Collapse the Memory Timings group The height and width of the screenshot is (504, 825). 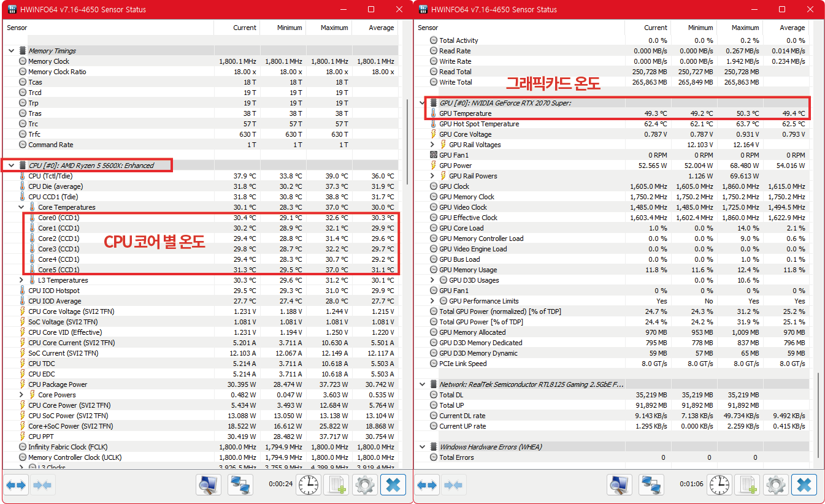[11, 51]
